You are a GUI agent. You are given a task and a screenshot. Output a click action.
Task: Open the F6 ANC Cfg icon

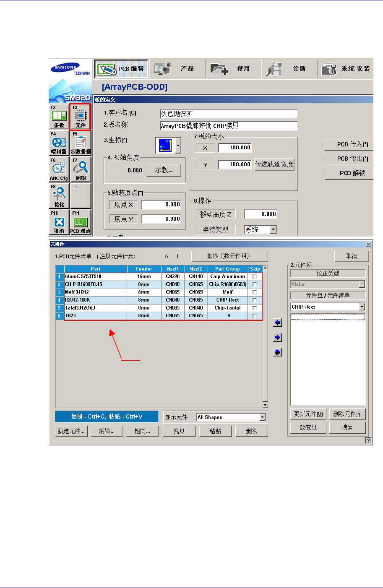[x=59, y=169]
